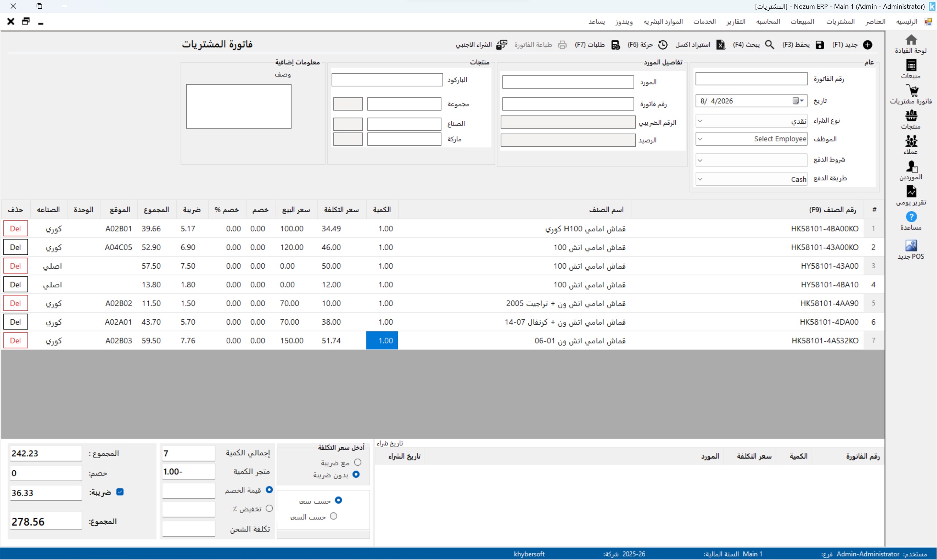The width and height of the screenshot is (937, 560).
Task: Click رقم الفاتورة input in عام section
Action: point(751,79)
